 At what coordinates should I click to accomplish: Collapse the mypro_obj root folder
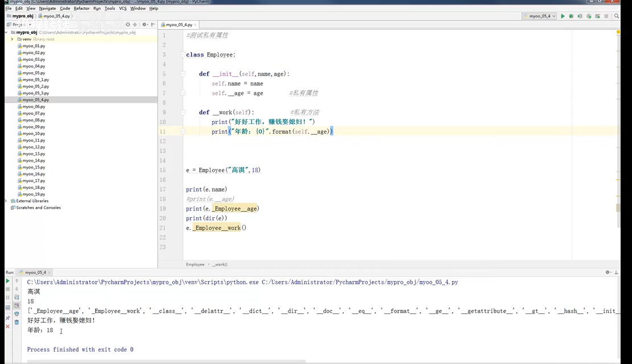(x=6, y=32)
